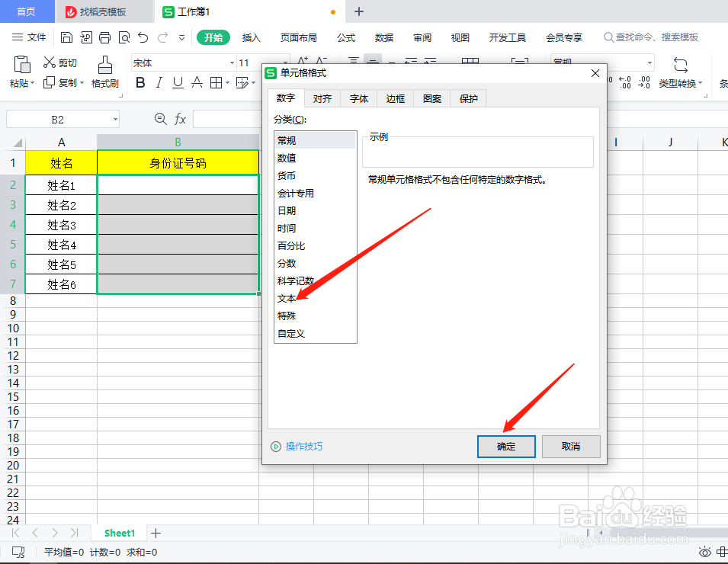Open the print icon in quick access toolbar
The width and height of the screenshot is (728, 564).
(104, 37)
